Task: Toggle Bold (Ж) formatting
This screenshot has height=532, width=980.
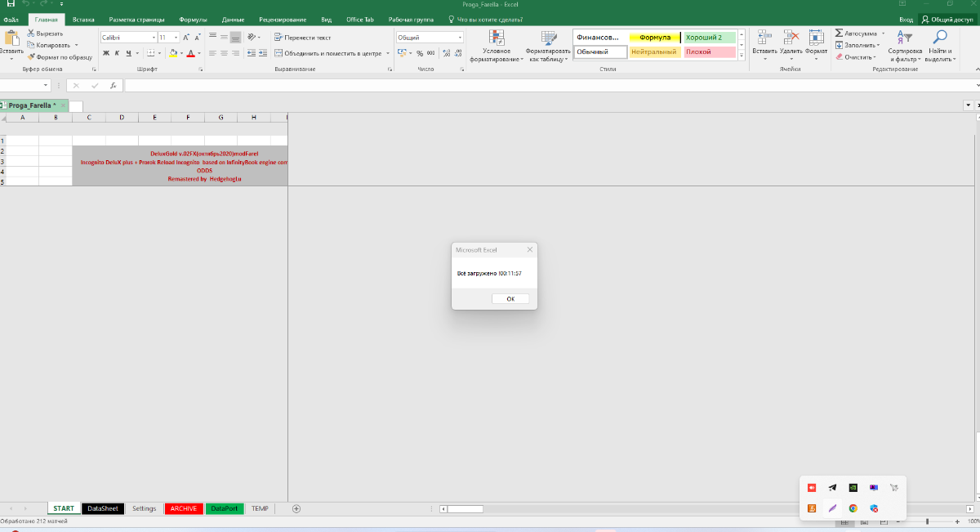Action: 105,53
